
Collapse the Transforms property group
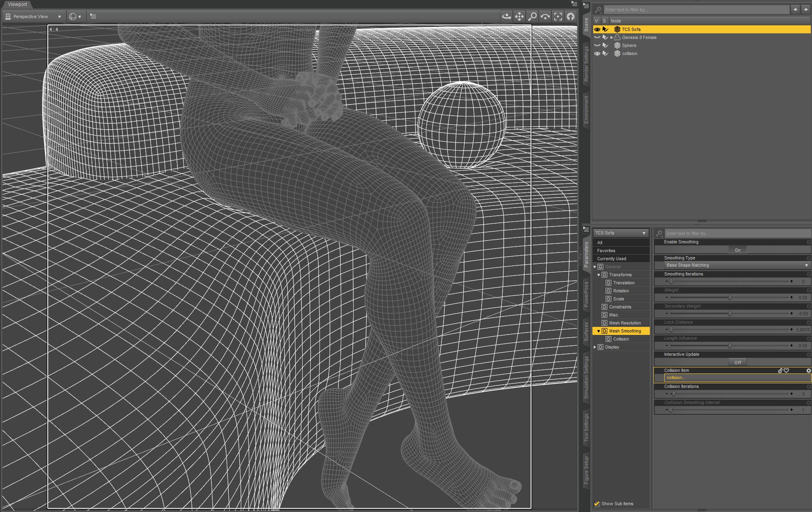pyautogui.click(x=599, y=275)
